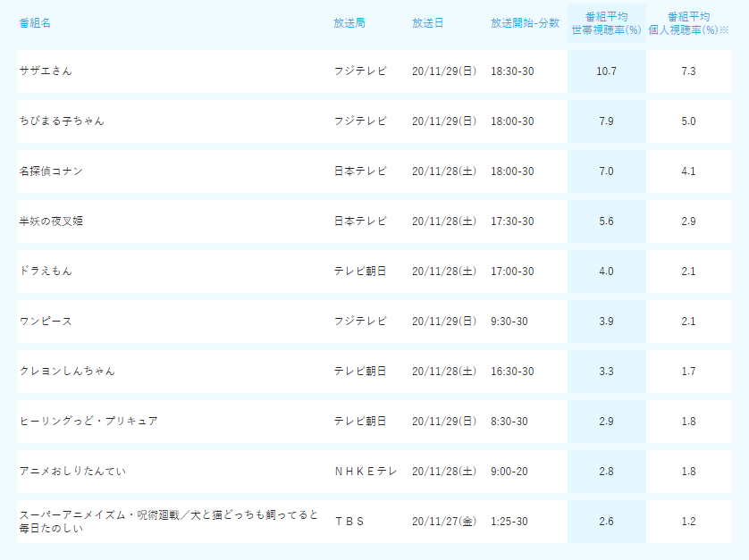Click the 20/11/27(金) date cell
This screenshot has width=749, height=560.
pyautogui.click(x=444, y=522)
